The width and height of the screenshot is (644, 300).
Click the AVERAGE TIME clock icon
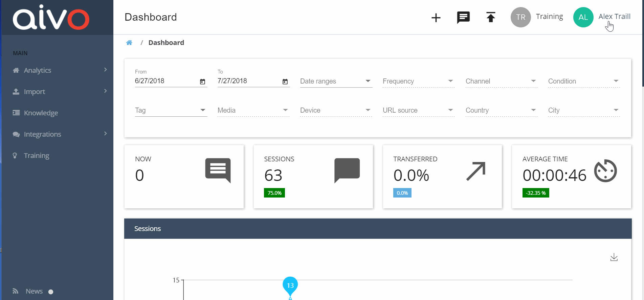click(605, 171)
